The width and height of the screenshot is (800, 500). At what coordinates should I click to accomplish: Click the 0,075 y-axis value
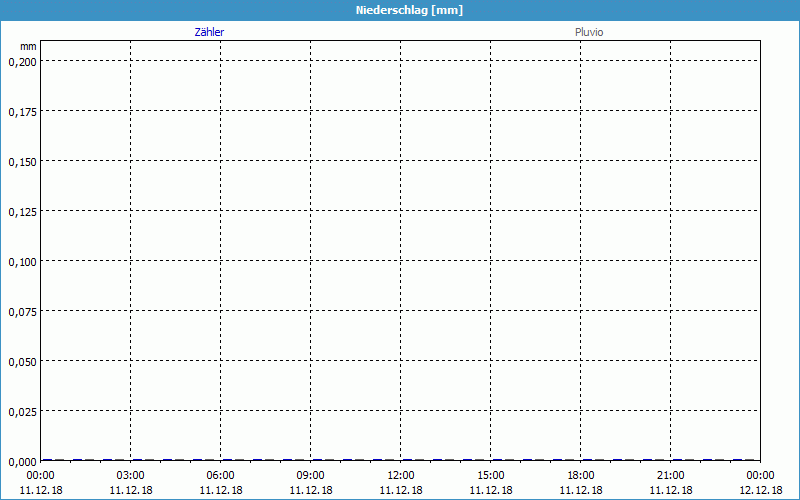pos(22,312)
